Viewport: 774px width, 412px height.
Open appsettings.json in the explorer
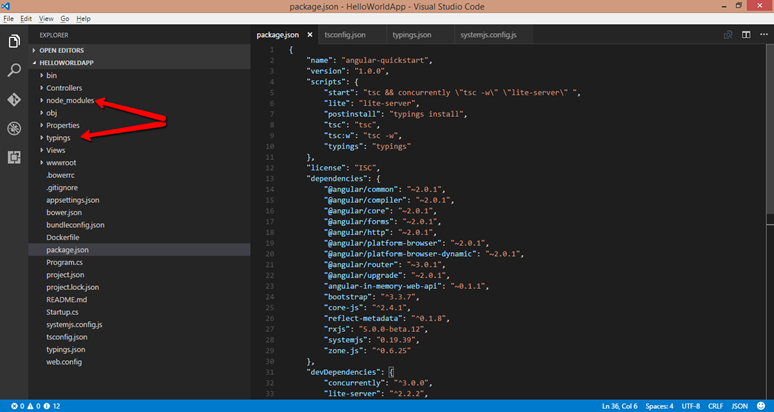pos(73,200)
